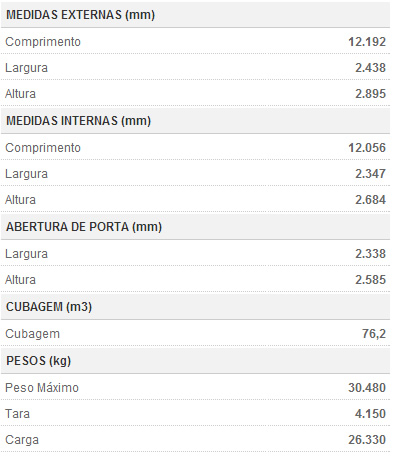This screenshot has width=397, height=460.
Task: Click external Altura value 2.895
Action: pyautogui.click(x=370, y=94)
